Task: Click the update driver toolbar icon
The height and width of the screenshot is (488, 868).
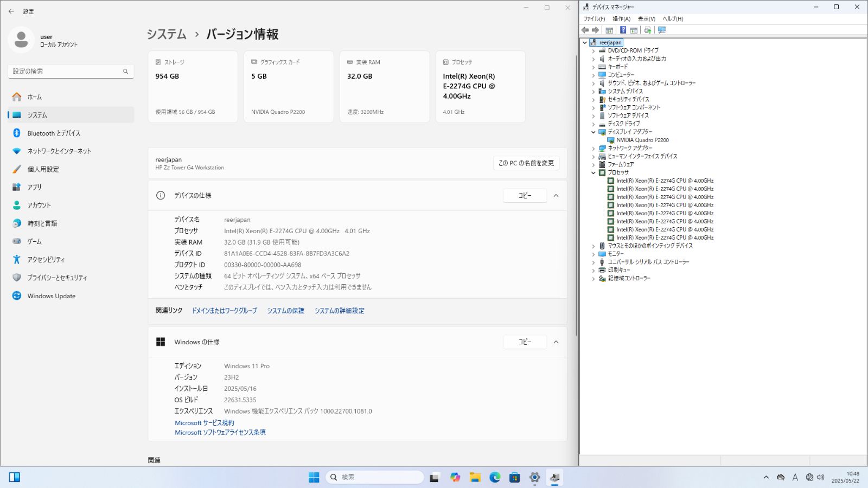Action: click(x=647, y=30)
